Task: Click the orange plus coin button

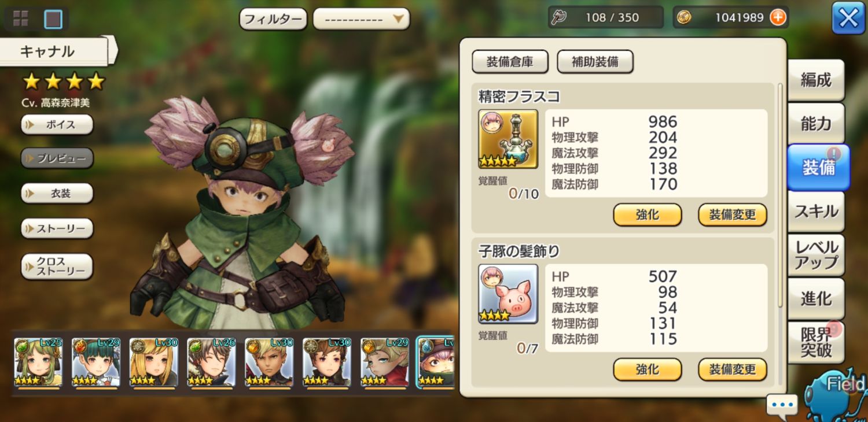Action: pyautogui.click(x=778, y=17)
